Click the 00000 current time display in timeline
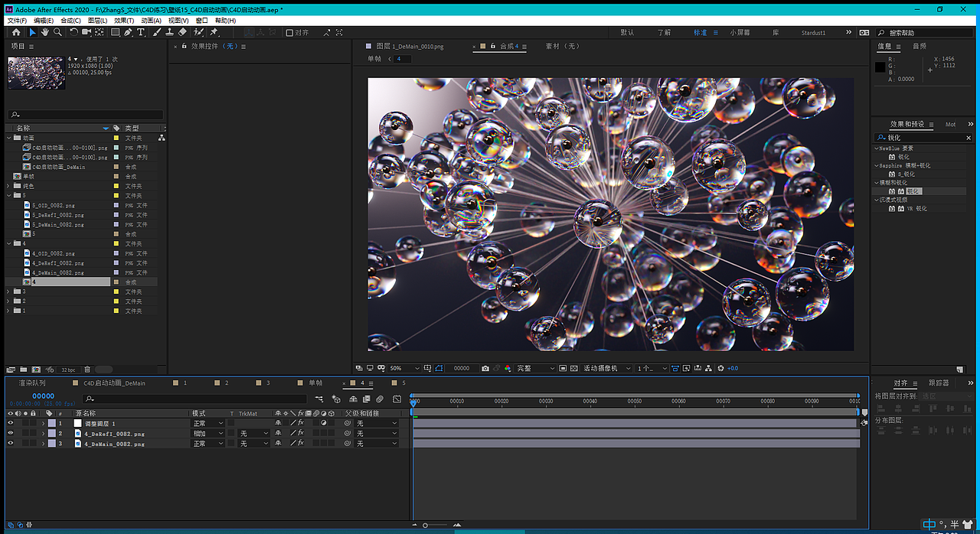 coord(43,396)
